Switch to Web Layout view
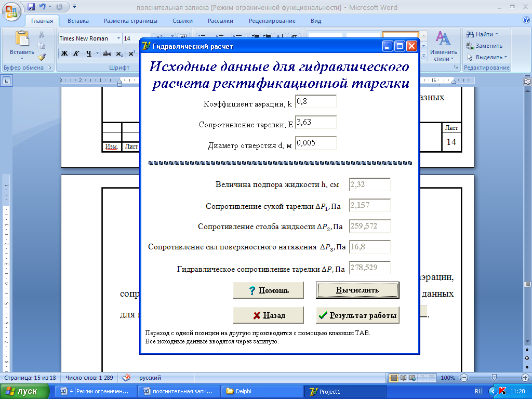 pyautogui.click(x=413, y=378)
